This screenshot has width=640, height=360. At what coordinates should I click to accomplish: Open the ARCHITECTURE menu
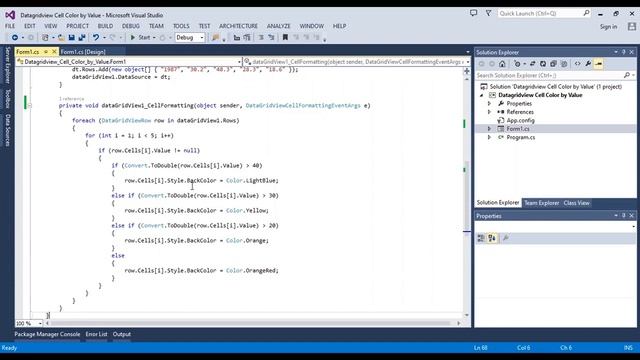coord(238,26)
